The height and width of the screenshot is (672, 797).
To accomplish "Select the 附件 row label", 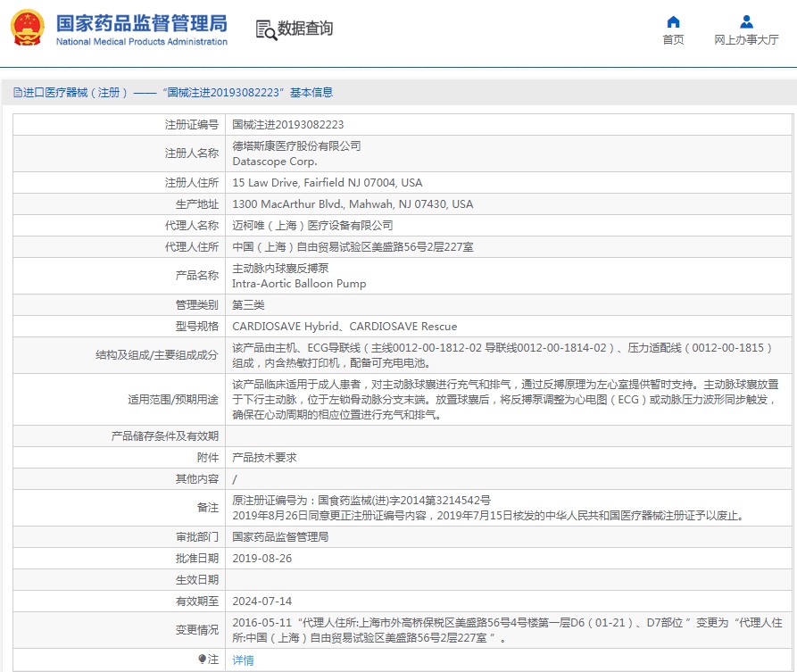I will [208, 457].
